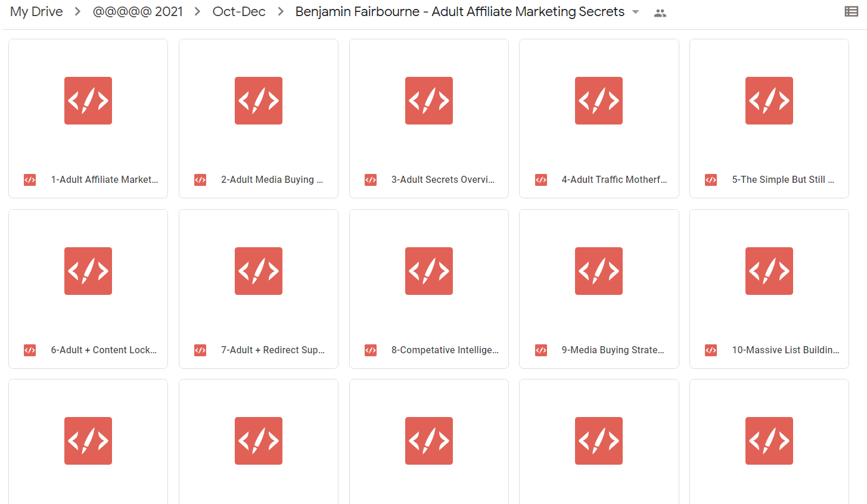
Task: Select the file name '1-Adult Affiliate Market...'
Action: 105,179
